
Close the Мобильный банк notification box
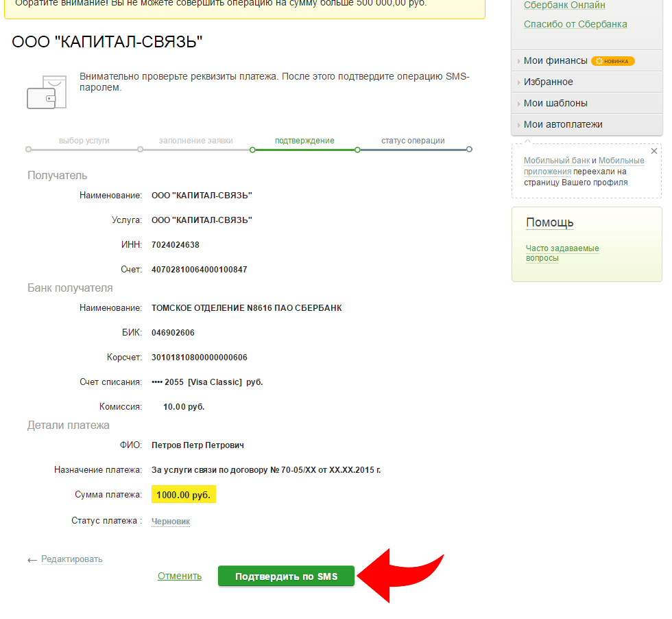654,151
